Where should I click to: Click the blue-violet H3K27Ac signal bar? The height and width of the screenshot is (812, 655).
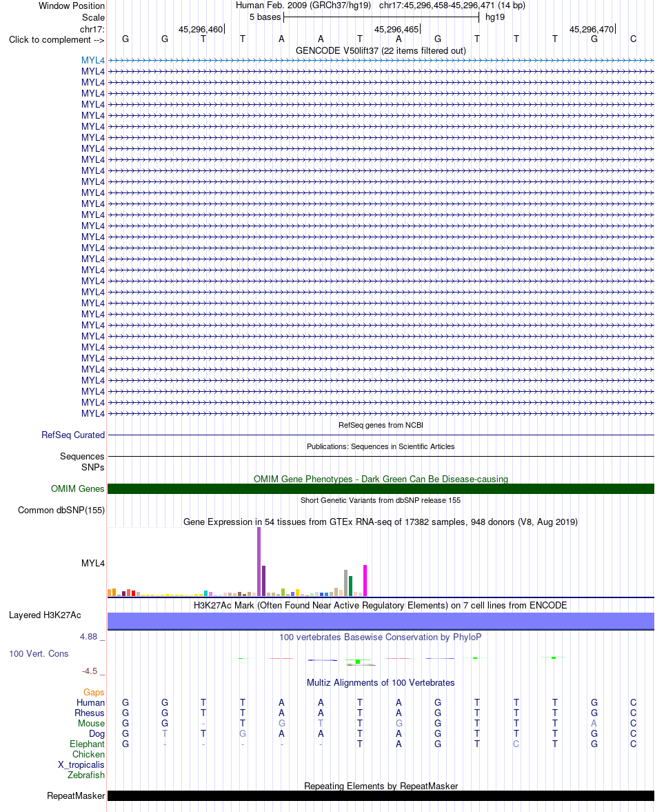(x=381, y=621)
